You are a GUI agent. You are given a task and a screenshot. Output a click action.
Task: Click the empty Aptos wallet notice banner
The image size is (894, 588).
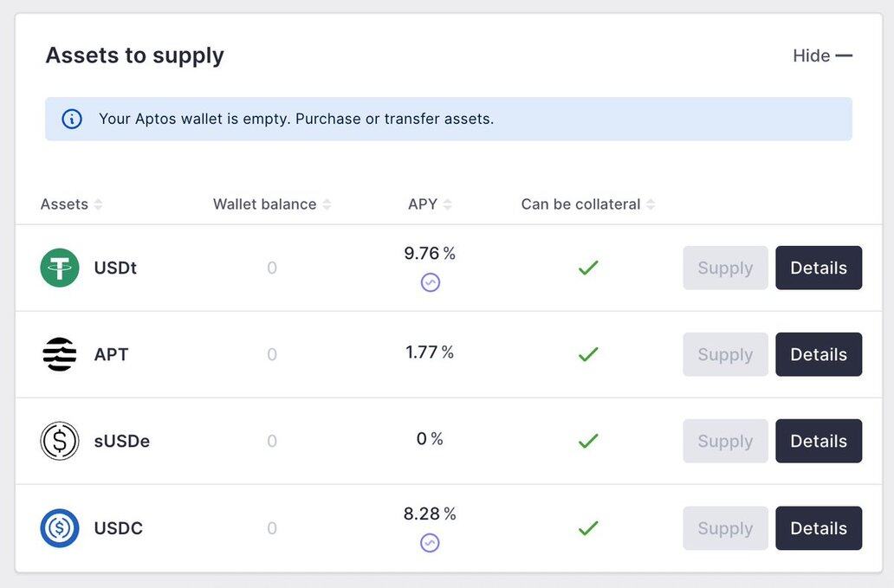[448, 119]
